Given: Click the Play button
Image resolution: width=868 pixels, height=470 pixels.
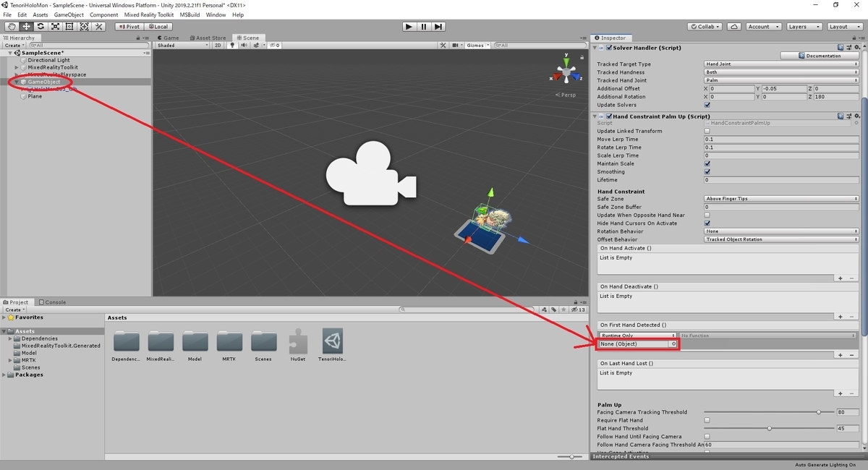Looking at the screenshot, I should tap(409, 27).
